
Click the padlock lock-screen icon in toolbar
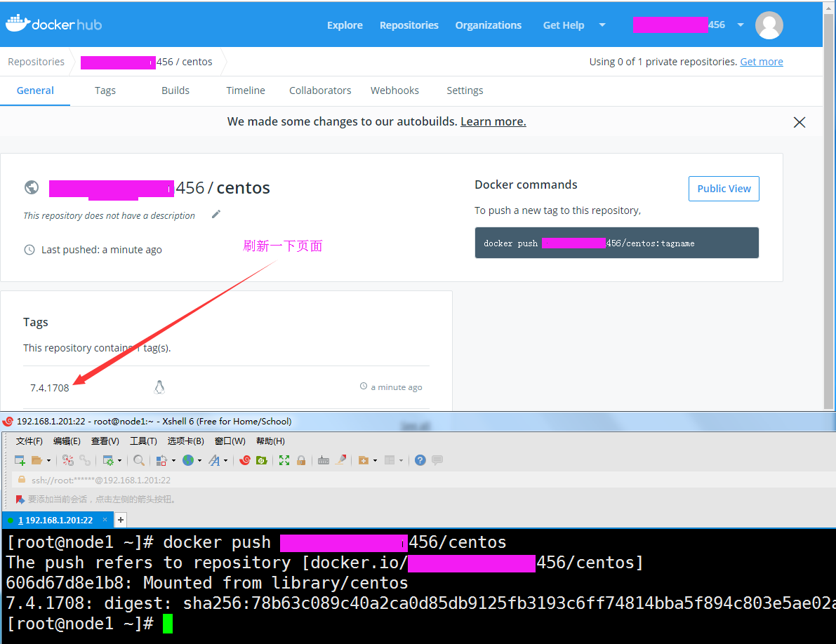coord(301,460)
